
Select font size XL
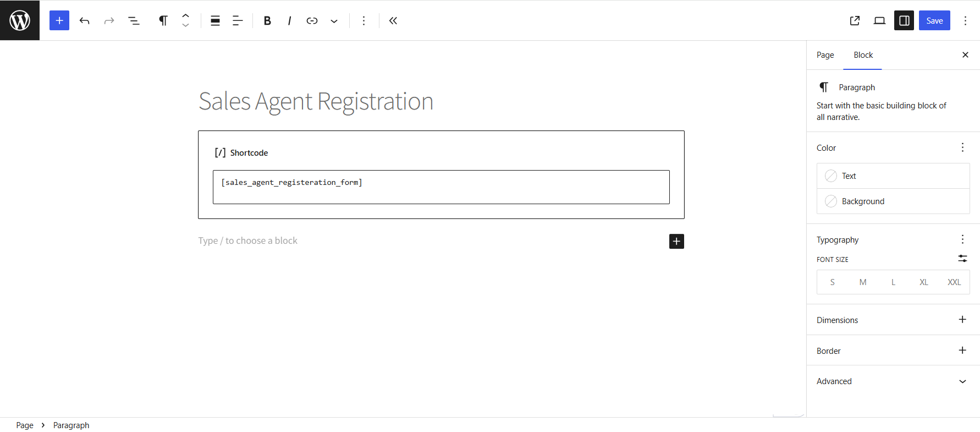tap(924, 282)
